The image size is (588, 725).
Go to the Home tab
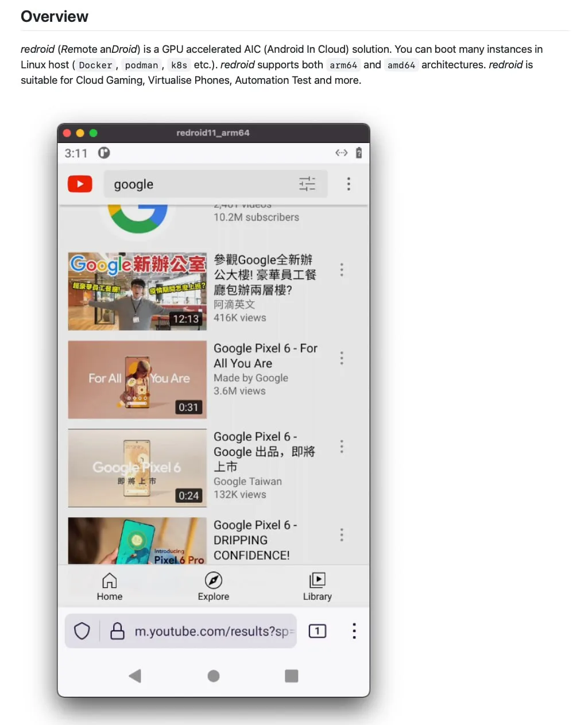110,587
